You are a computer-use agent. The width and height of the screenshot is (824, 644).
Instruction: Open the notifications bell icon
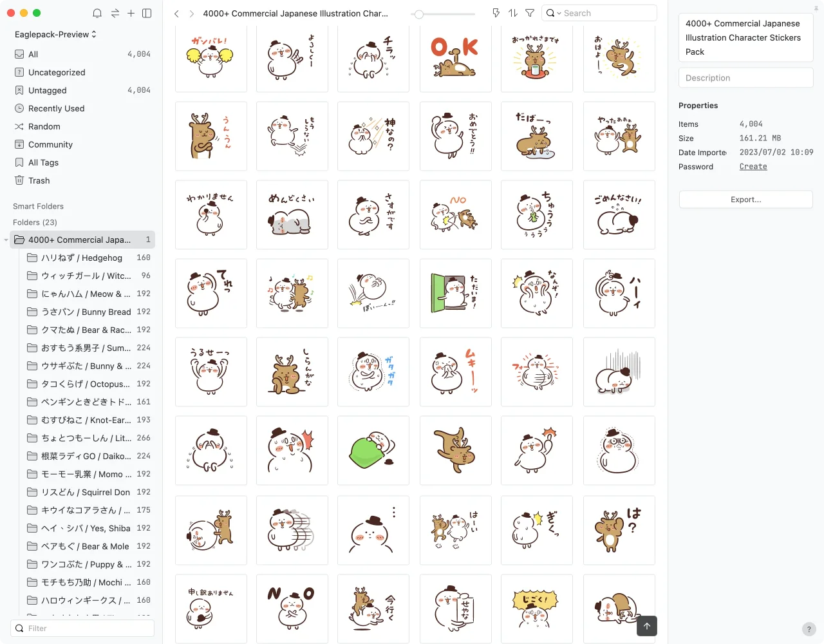(97, 13)
